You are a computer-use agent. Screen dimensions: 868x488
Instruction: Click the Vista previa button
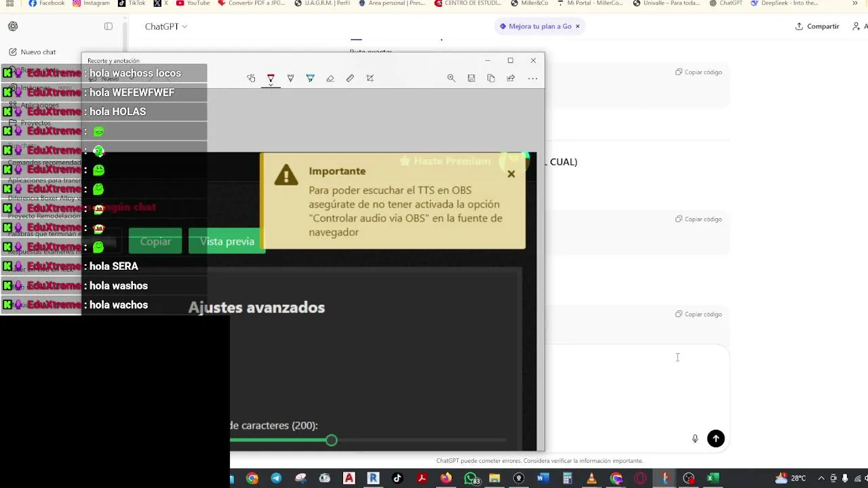click(226, 241)
